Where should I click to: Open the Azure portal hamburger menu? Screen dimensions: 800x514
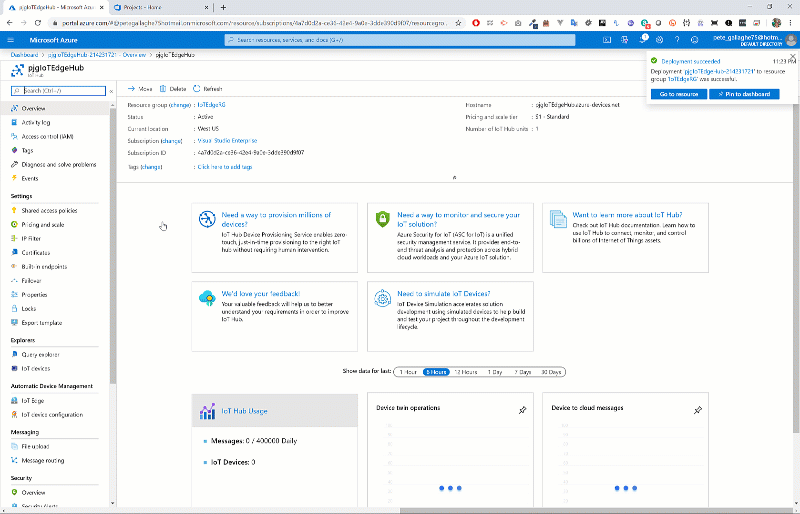tap(11, 40)
